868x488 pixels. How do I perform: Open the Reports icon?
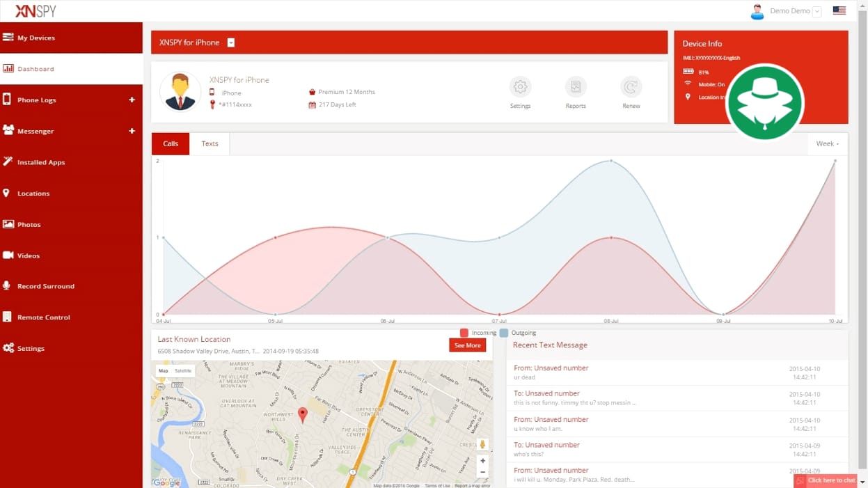576,87
